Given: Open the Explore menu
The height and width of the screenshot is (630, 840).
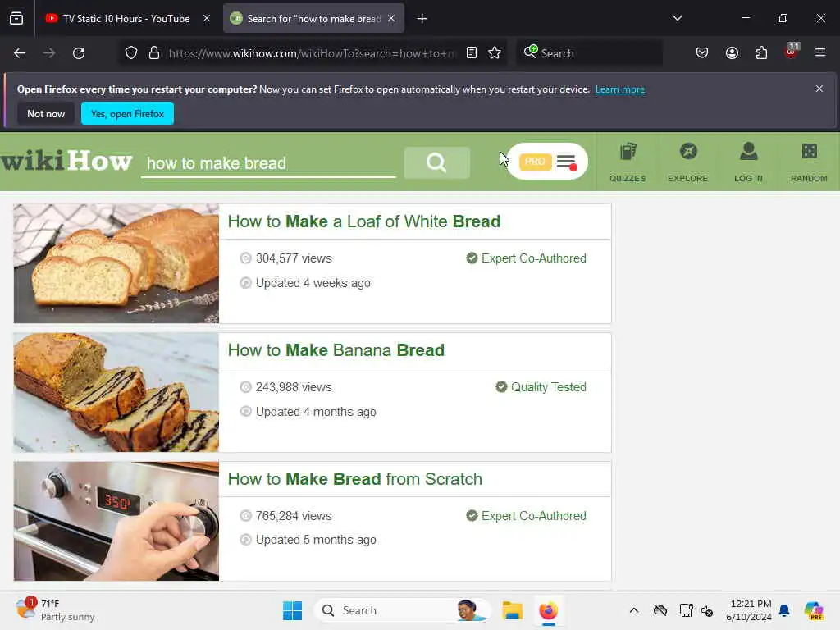Looking at the screenshot, I should point(688,162).
